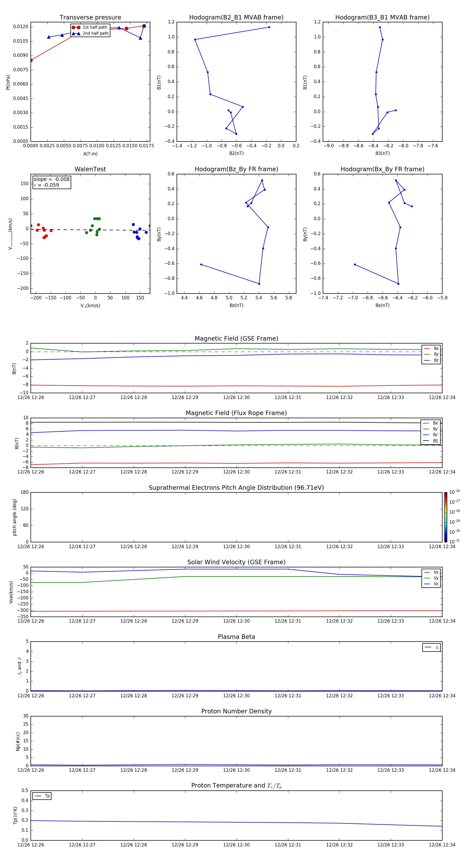Click the "Proton Temperature and Te/Tp" title
This screenshot has height=868, width=473.
(x=236, y=785)
